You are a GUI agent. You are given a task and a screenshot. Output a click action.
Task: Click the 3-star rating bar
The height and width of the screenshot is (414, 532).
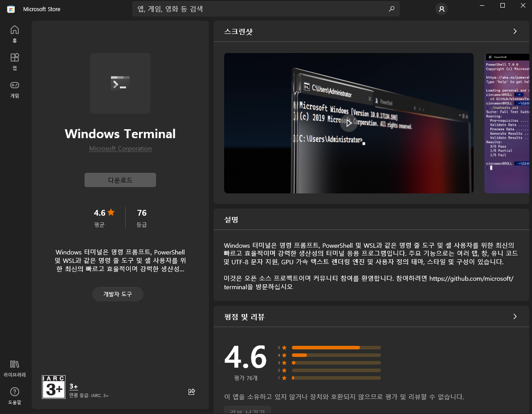[336, 363]
